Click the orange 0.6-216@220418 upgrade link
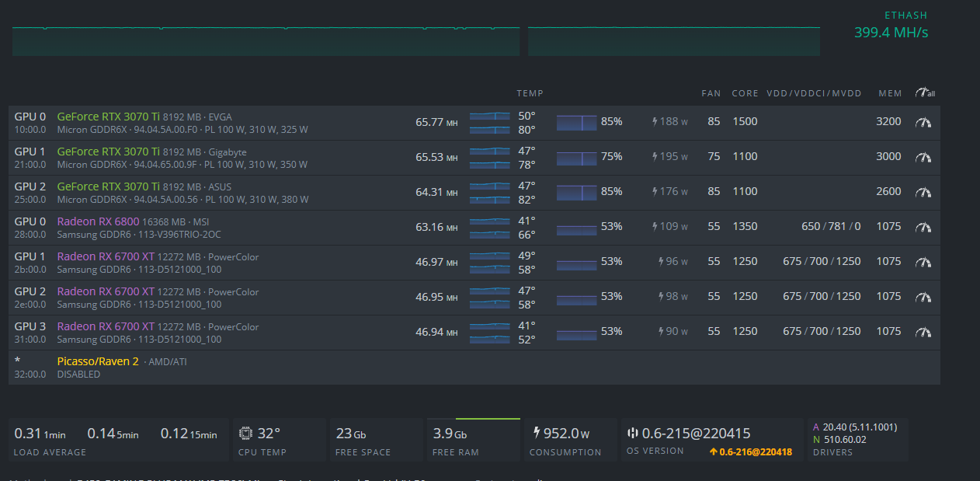 pyautogui.click(x=750, y=451)
